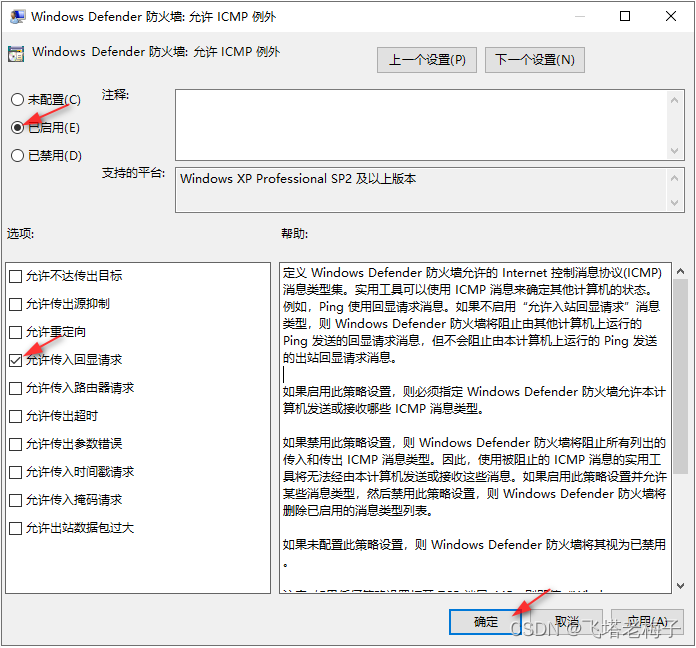Close the ICMP exceptions dialog

(x=671, y=16)
